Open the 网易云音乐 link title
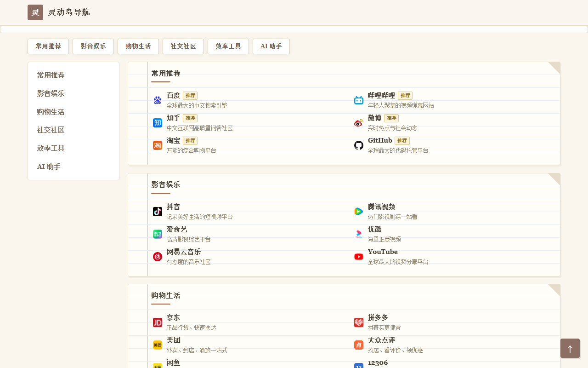The height and width of the screenshot is (368, 588). tap(184, 252)
